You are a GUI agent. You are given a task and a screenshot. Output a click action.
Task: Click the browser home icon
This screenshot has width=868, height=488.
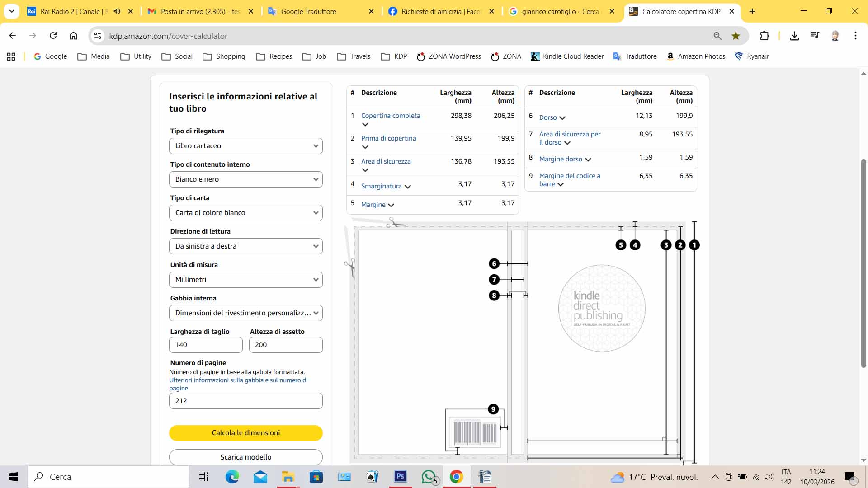pyautogui.click(x=73, y=36)
